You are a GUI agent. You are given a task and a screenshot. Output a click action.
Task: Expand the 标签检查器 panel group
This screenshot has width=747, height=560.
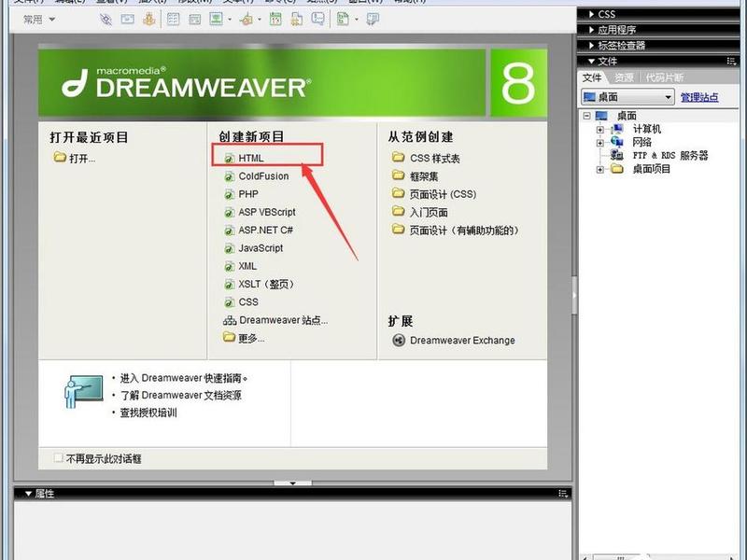[x=591, y=45]
